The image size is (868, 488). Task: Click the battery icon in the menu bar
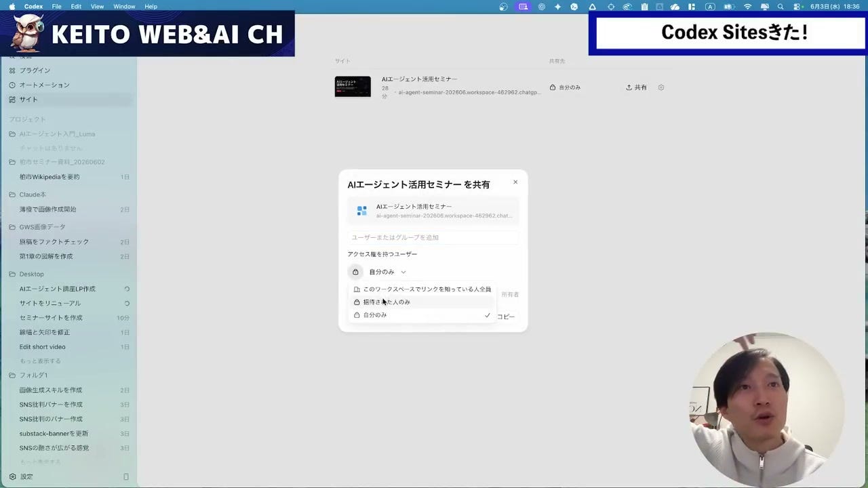coord(729,6)
